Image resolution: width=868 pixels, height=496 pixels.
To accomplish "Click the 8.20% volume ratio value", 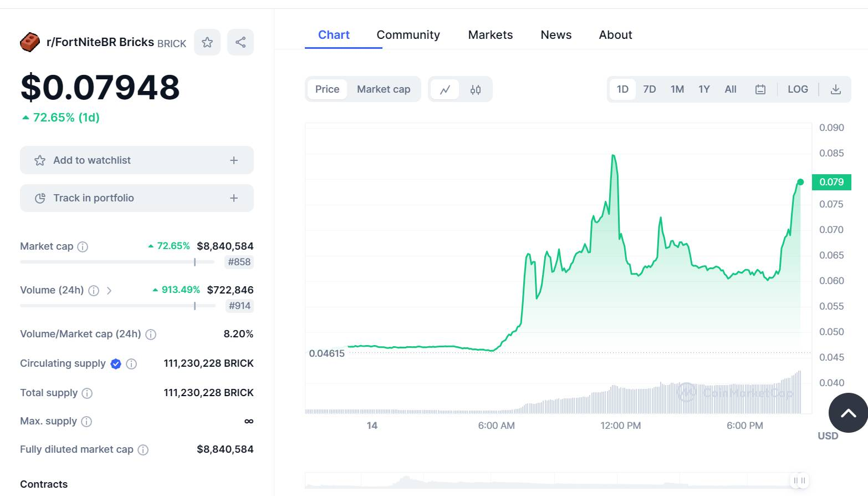I will click(x=238, y=334).
